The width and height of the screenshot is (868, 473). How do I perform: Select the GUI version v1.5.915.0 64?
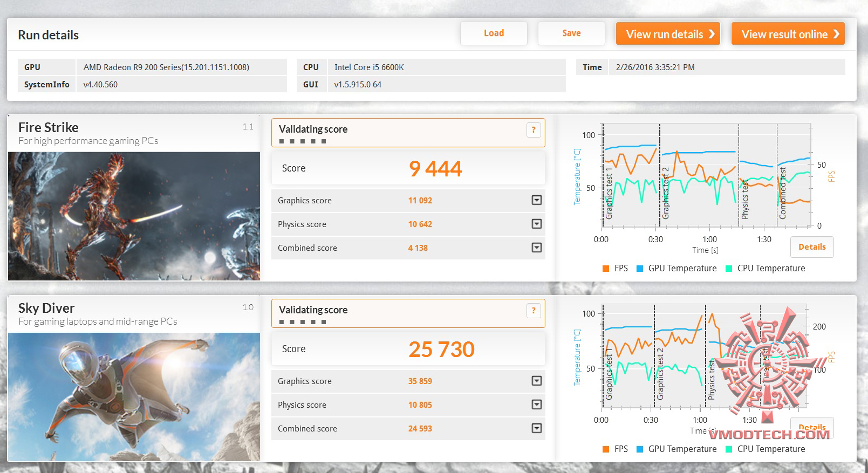[x=358, y=85]
